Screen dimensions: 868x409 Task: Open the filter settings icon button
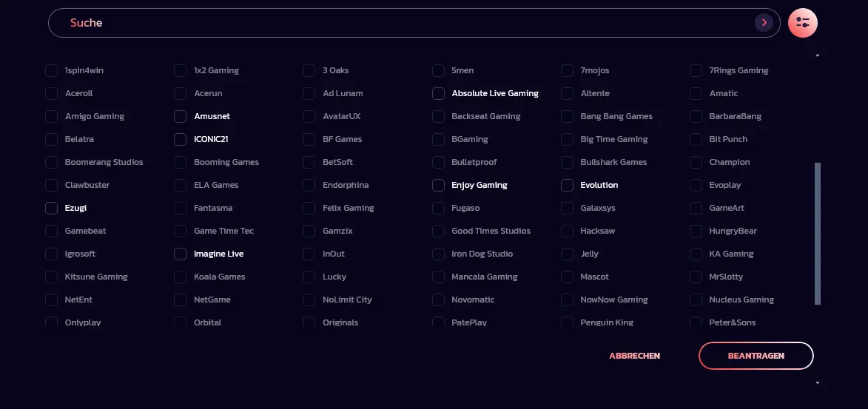click(803, 23)
